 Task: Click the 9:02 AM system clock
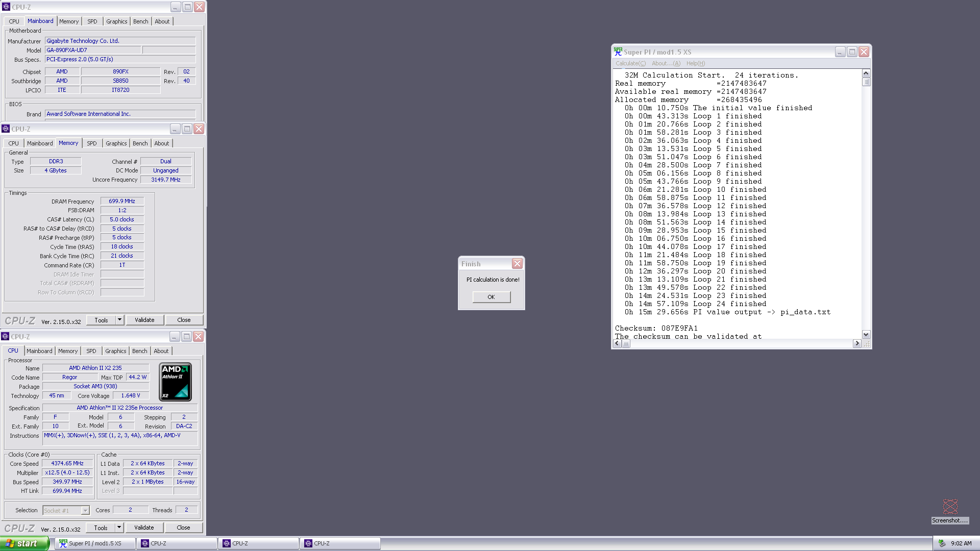pos(961,543)
